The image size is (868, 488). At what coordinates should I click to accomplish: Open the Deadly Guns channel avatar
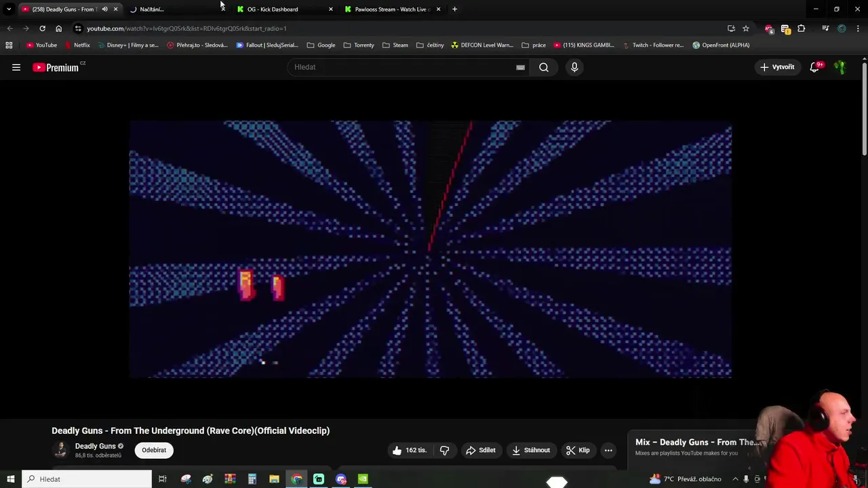tap(60, 450)
